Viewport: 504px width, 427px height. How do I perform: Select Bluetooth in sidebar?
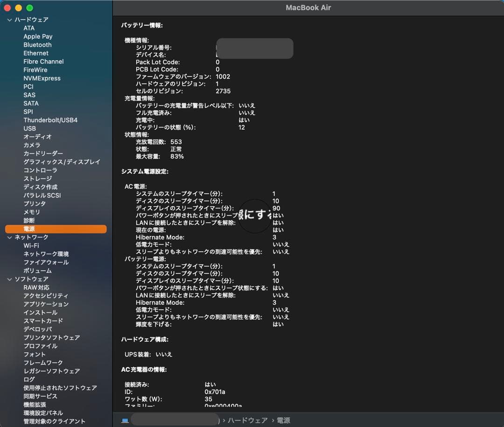tap(37, 45)
